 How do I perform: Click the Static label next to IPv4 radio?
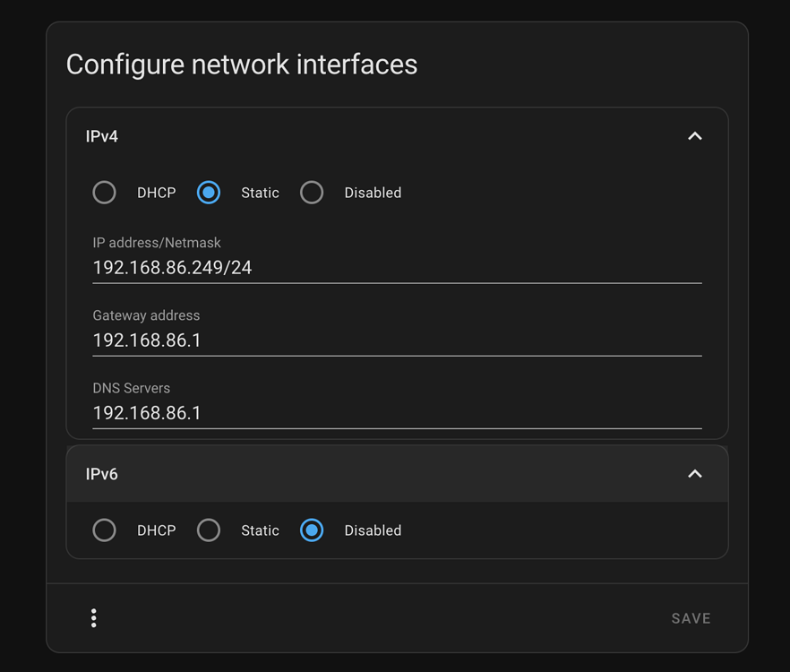[260, 192]
